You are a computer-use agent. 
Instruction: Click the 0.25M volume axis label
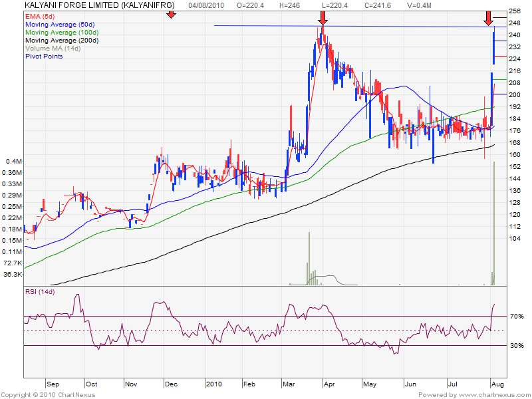(x=12, y=206)
